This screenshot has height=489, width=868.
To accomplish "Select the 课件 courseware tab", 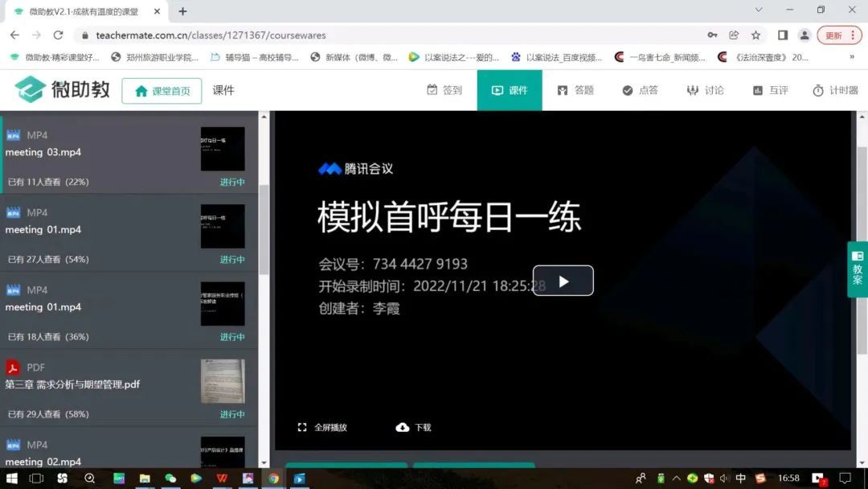I will [x=510, y=90].
